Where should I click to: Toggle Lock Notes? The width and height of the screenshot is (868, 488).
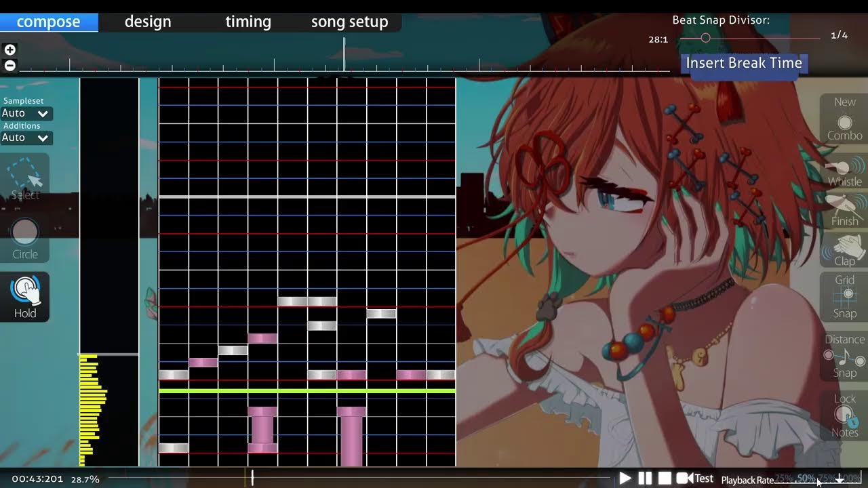(844, 415)
